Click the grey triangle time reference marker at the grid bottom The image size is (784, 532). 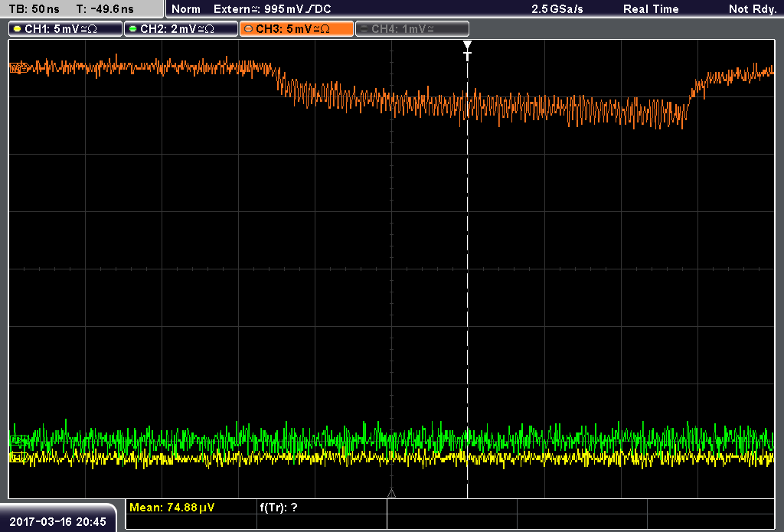391,494
